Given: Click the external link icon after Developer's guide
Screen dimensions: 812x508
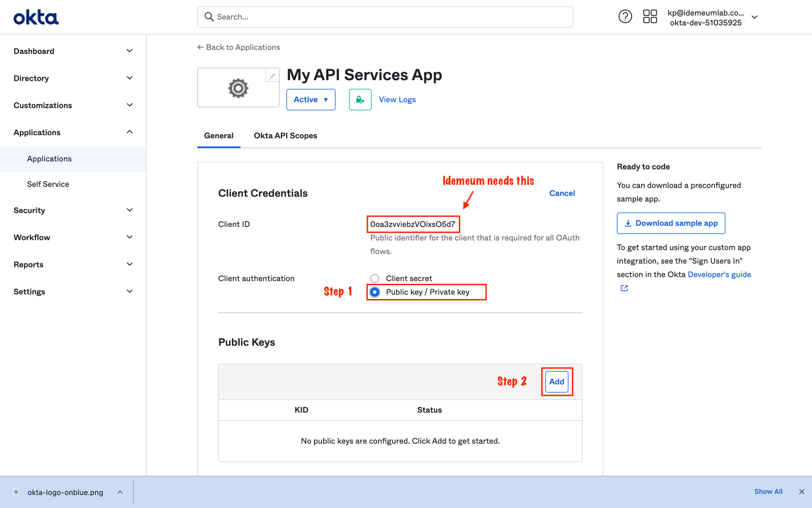Looking at the screenshot, I should pyautogui.click(x=624, y=288).
